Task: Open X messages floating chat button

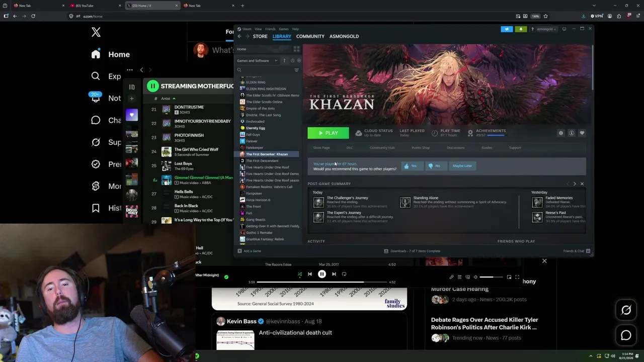Action: coord(626,335)
